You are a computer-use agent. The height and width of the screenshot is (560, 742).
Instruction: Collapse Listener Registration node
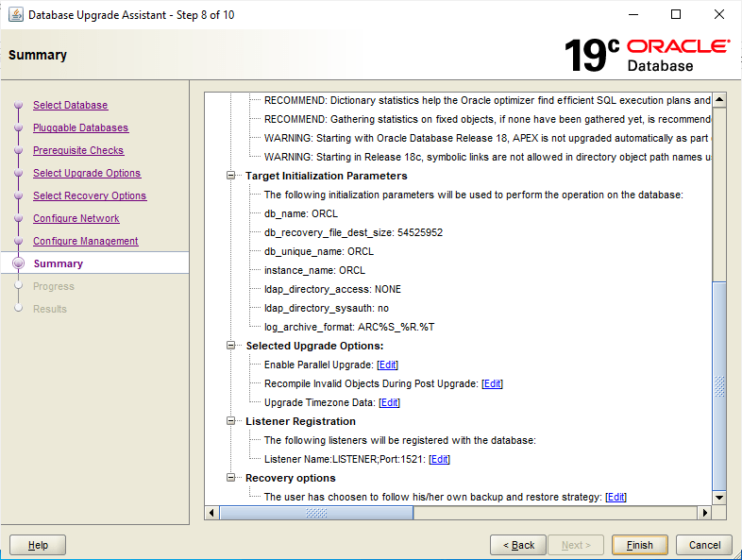[x=231, y=421]
